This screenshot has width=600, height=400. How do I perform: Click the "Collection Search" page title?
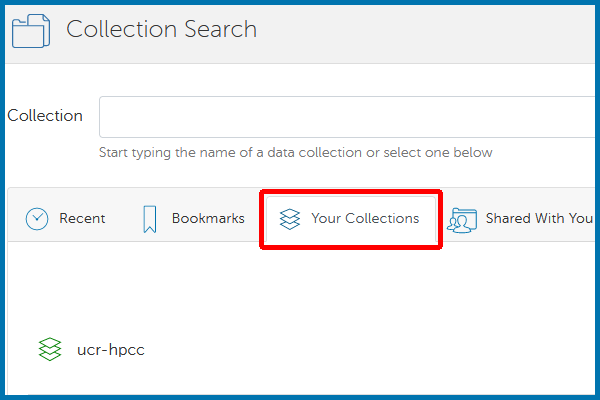162,29
